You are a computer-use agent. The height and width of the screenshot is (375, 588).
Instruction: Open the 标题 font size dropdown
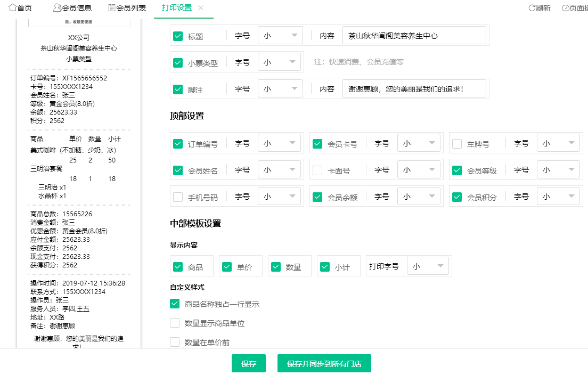(280, 35)
